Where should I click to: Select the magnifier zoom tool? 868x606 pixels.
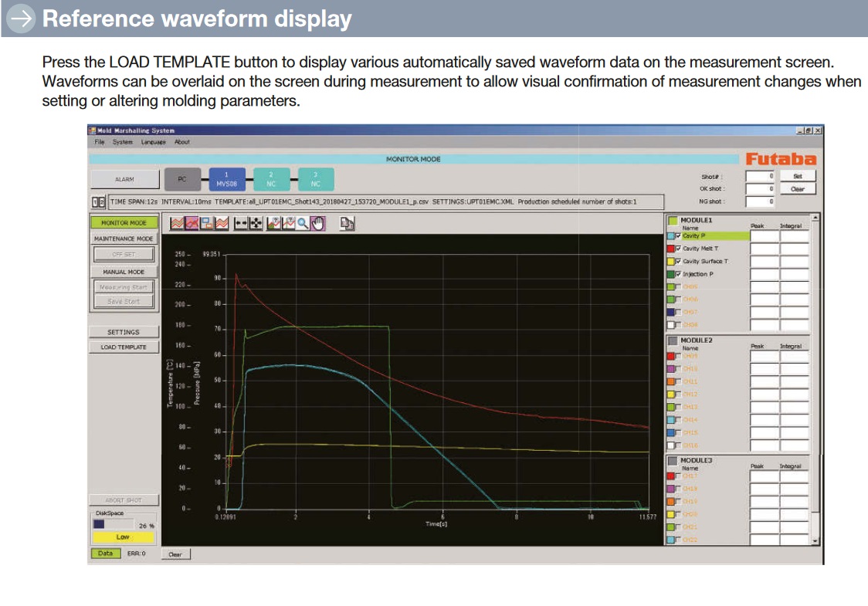[x=303, y=223]
